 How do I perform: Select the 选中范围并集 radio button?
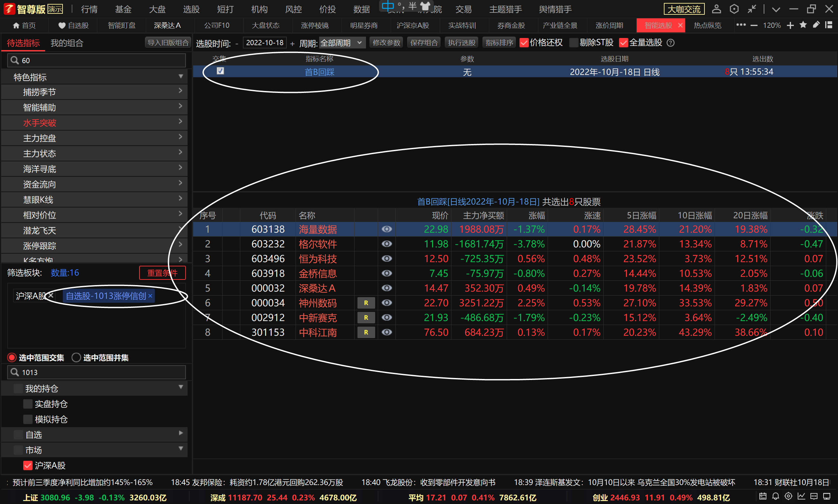coord(76,358)
